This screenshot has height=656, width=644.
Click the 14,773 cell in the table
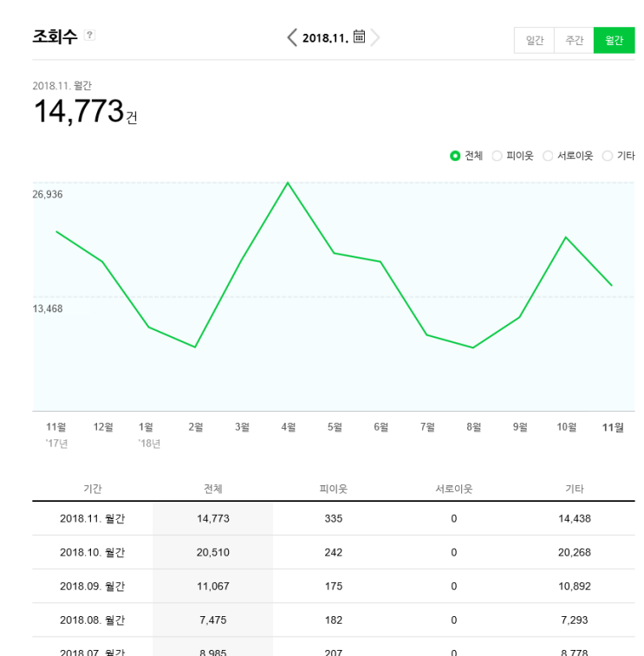point(213,519)
